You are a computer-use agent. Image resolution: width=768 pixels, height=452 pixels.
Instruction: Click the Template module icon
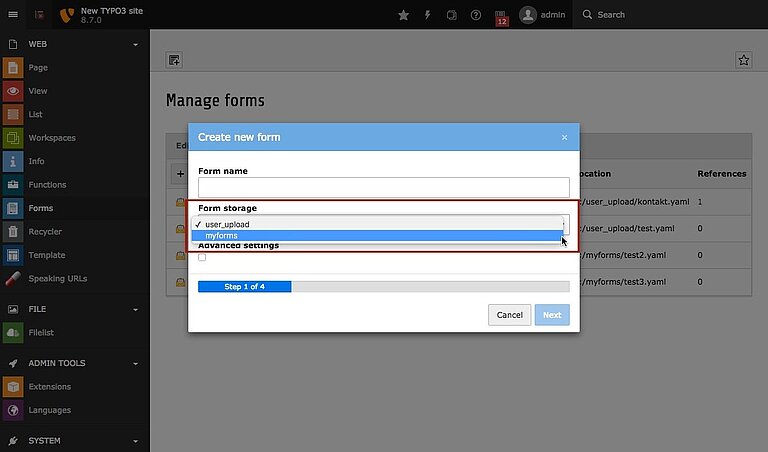click(13, 255)
